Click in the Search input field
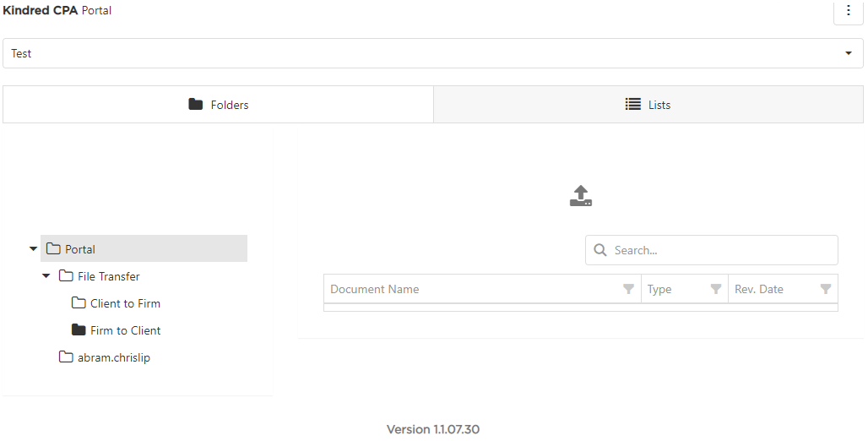 tap(718, 250)
